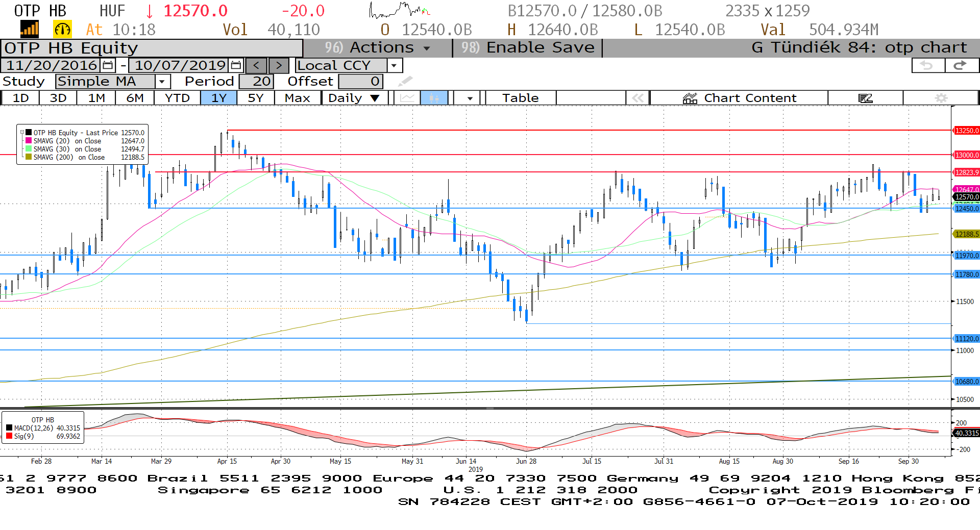Click the yellow gauge icon
This screenshot has height=530, width=980.
pos(62,30)
